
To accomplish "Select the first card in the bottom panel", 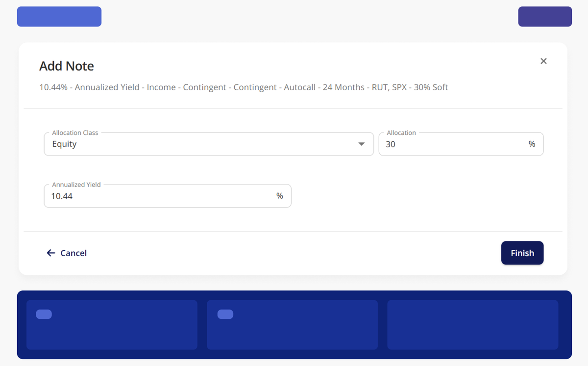I will click(112, 325).
